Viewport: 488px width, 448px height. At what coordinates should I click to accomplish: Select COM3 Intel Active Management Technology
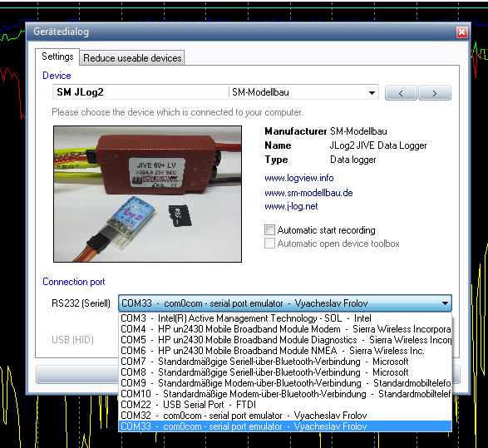pos(285,318)
